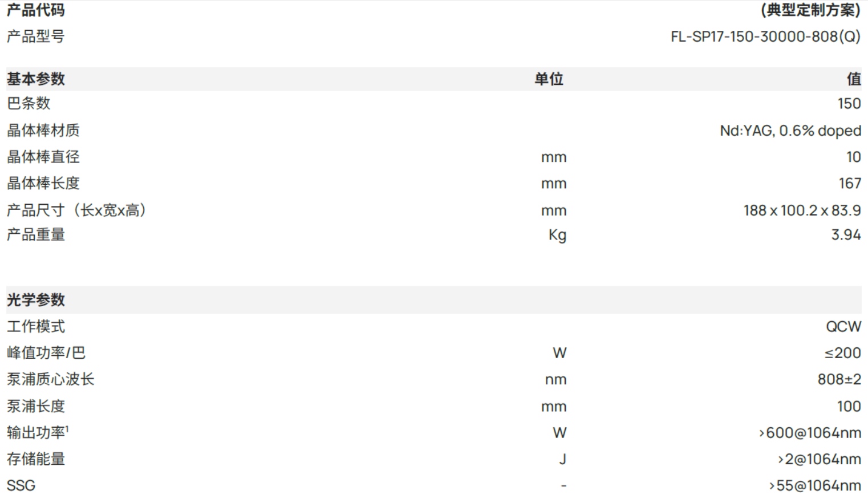
Task: Click the 产品代码 heading
Action: coord(36,10)
